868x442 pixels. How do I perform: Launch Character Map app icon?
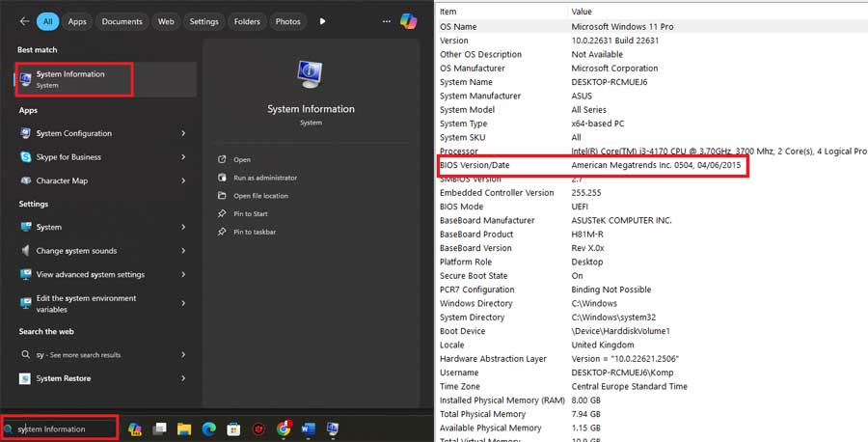(25, 180)
